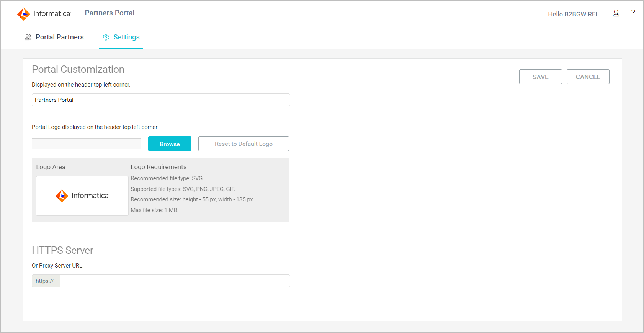Click the Portal Customization heading
The image size is (644, 333).
pyautogui.click(x=78, y=69)
